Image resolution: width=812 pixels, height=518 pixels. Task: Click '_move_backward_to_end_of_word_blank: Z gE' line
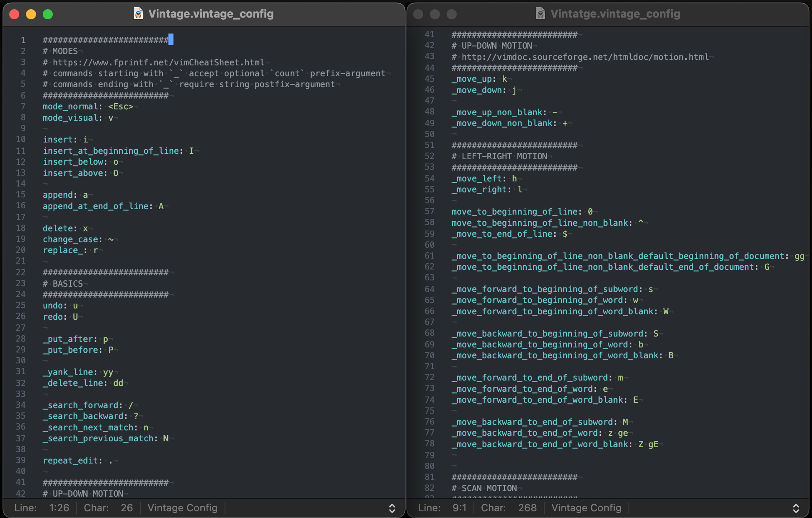coord(555,444)
